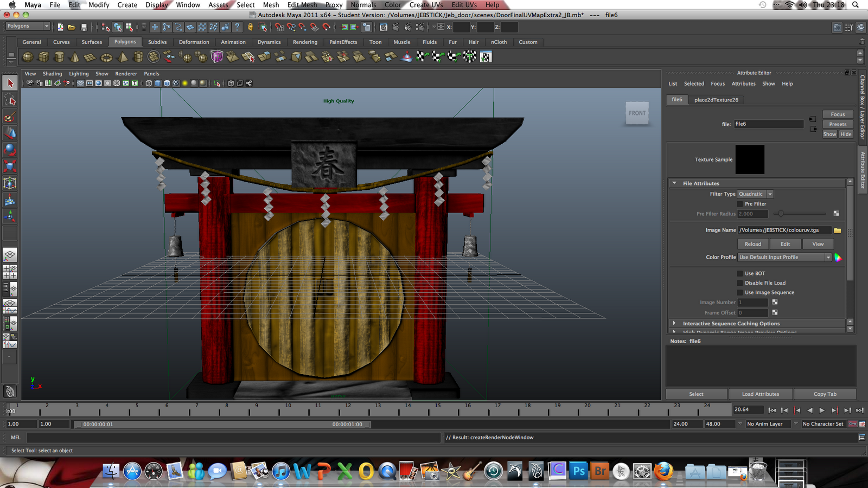The width and height of the screenshot is (868, 488).
Task: Click the open scene folder icon
Action: pos(72,27)
